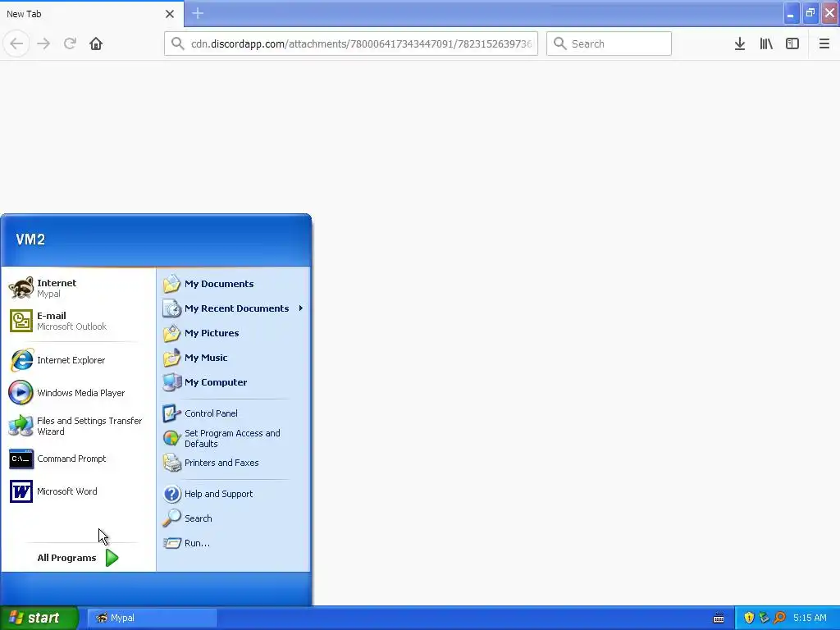The height and width of the screenshot is (630, 840).
Task: Go back with the browser back arrow
Action: click(16, 43)
